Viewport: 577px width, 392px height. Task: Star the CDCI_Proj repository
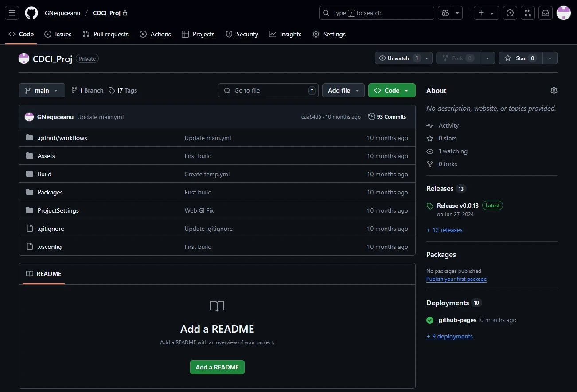[x=520, y=58]
